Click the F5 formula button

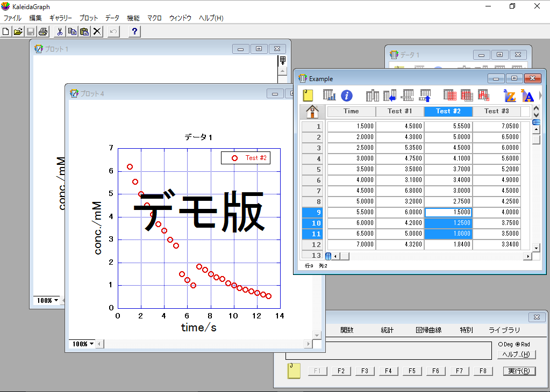(412, 371)
